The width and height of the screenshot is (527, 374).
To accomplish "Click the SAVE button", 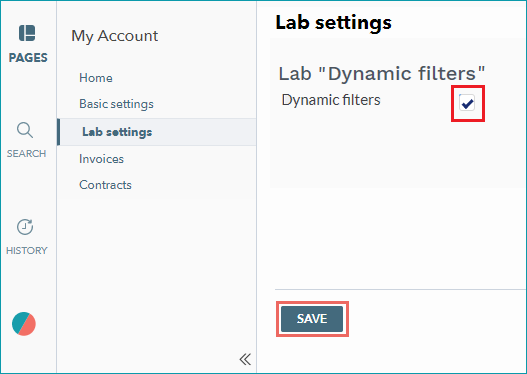I will [312, 319].
